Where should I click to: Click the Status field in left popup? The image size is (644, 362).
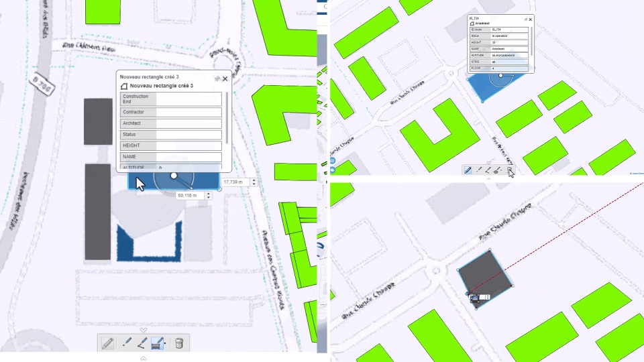tap(189, 134)
